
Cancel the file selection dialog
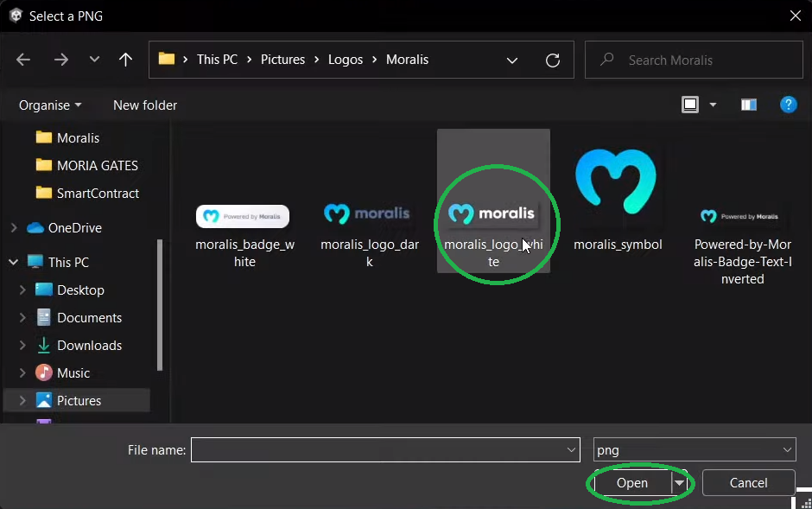[749, 483]
